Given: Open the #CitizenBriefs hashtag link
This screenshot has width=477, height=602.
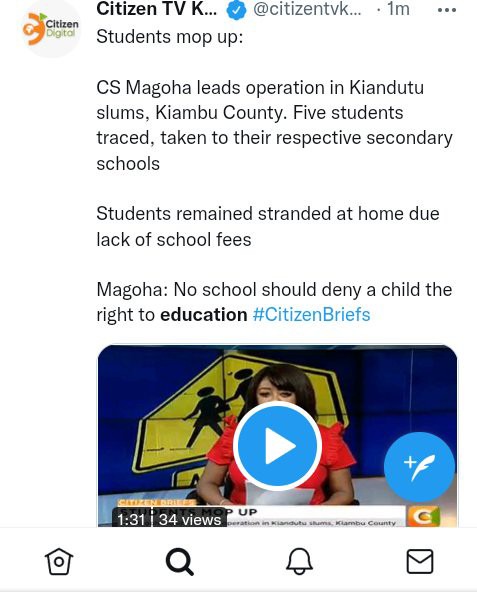Looking at the screenshot, I should pyautogui.click(x=311, y=314).
